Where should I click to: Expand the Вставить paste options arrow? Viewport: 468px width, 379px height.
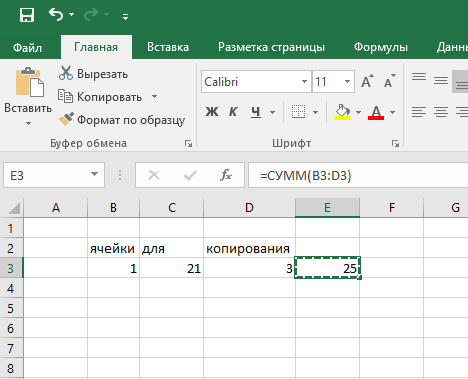[28, 123]
